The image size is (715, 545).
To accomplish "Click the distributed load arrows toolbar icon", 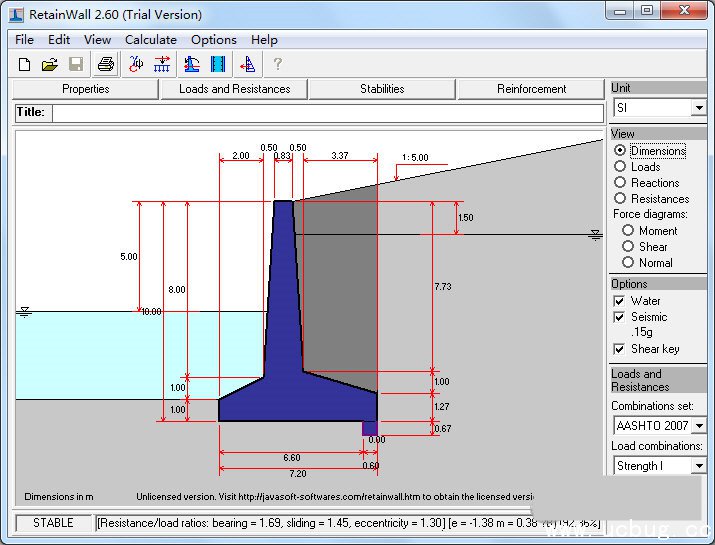I will pyautogui.click(x=161, y=65).
